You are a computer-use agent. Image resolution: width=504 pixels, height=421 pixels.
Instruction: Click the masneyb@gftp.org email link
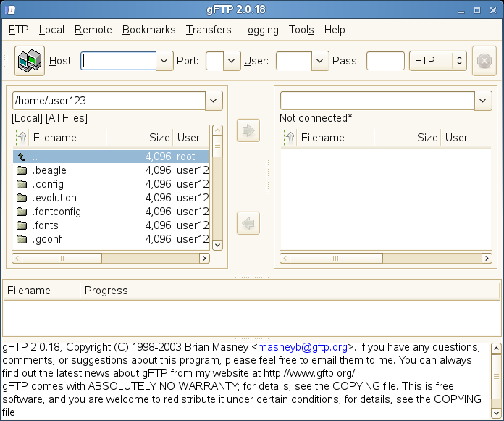click(303, 347)
